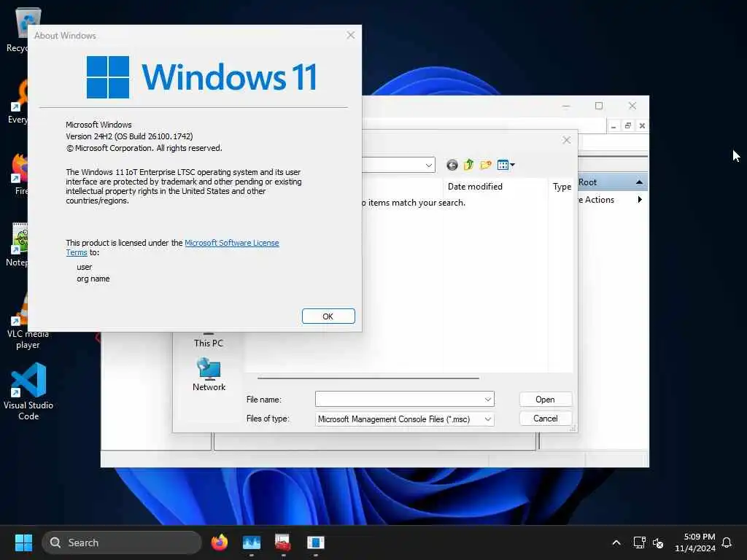Go up one folder level icon
The width and height of the screenshot is (747, 560).
click(x=469, y=165)
